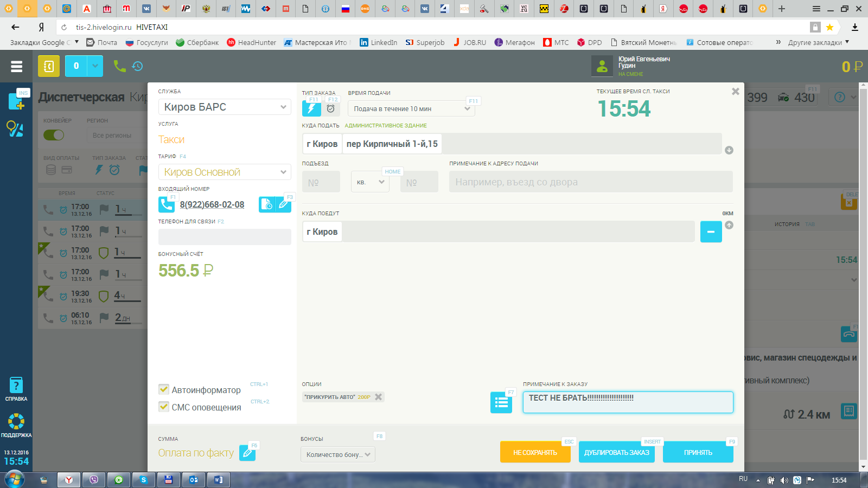
Task: Open the options list icon
Action: pos(501,402)
